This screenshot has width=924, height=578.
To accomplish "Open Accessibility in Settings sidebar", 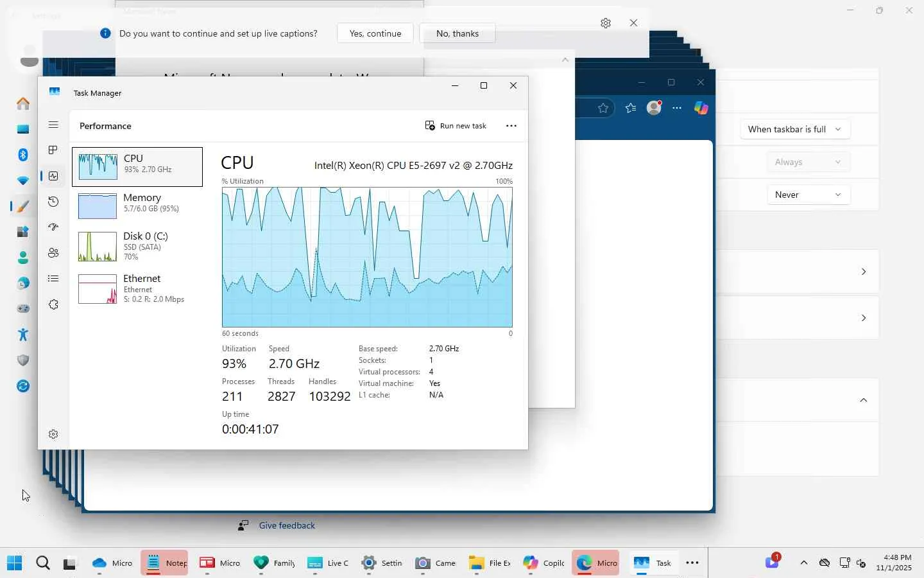I will [x=23, y=335].
